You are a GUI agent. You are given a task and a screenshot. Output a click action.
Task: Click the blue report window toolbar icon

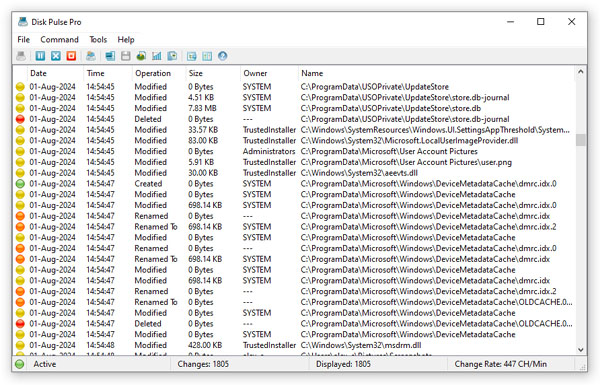point(110,56)
